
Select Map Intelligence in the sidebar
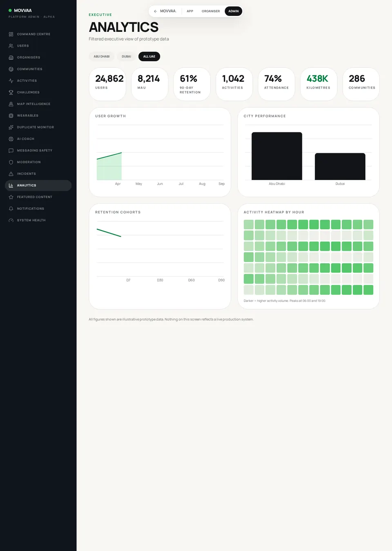click(x=38, y=104)
